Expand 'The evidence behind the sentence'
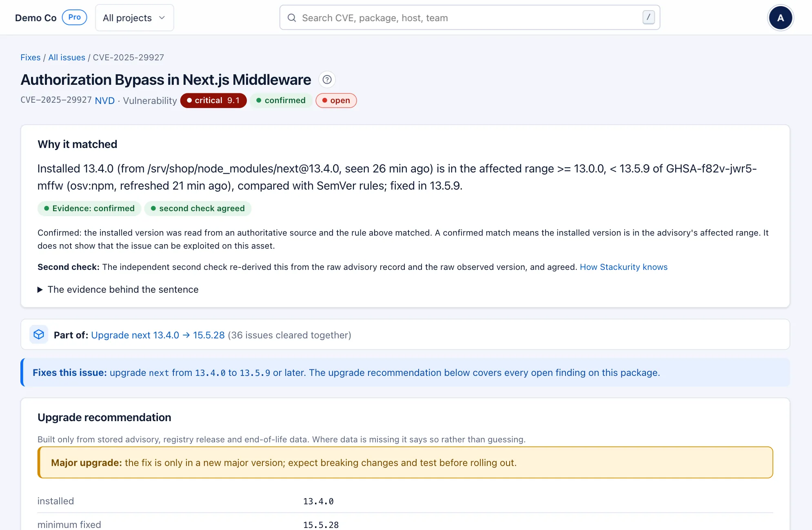 tap(118, 289)
